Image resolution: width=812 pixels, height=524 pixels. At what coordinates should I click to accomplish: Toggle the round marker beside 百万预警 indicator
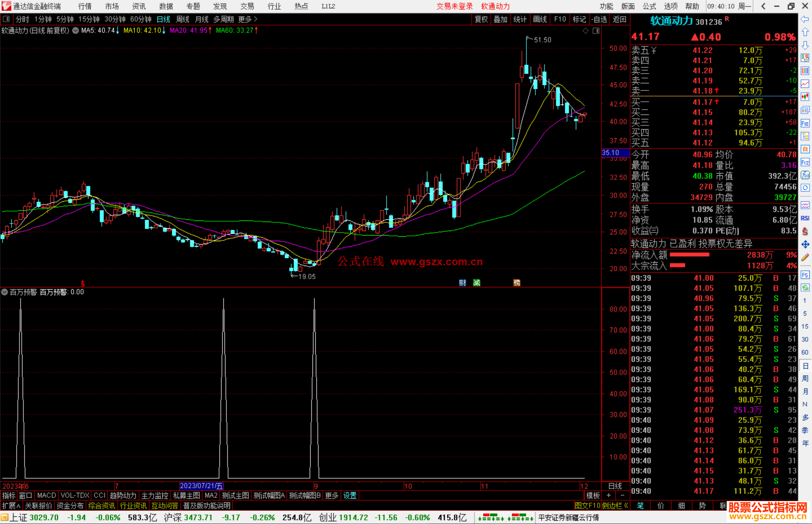5,292
